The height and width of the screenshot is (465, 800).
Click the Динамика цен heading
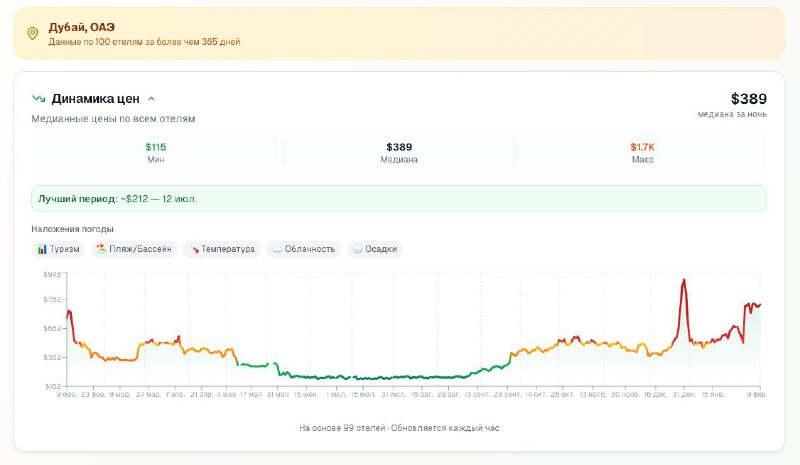[x=95, y=99]
